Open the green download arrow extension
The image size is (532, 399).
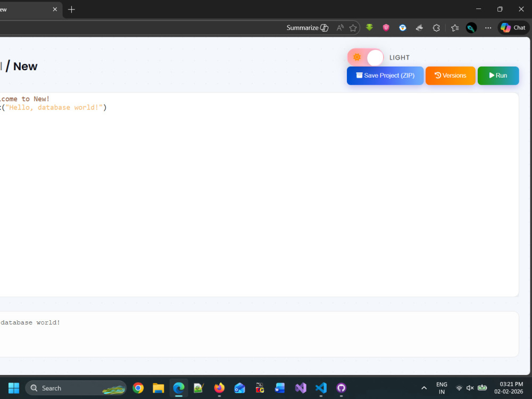(x=370, y=28)
